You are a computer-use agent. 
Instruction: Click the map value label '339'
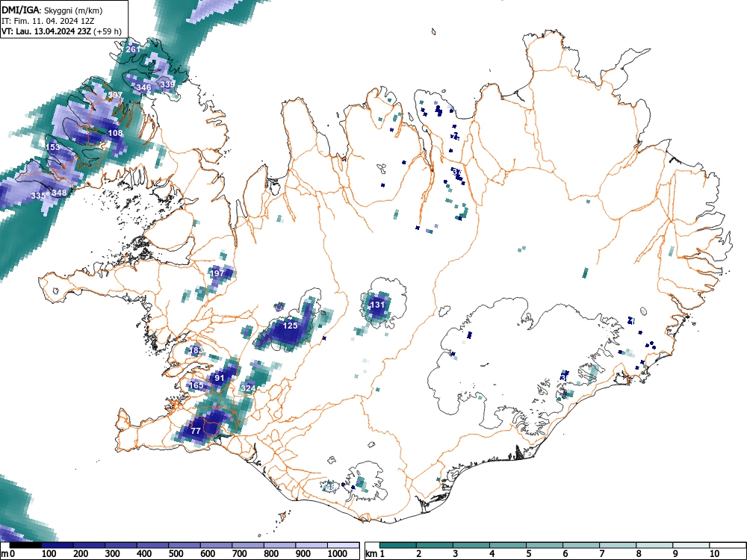(167, 84)
